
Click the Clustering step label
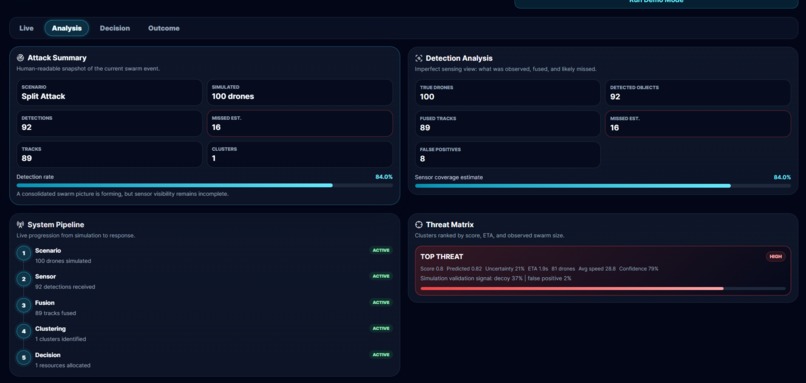pyautogui.click(x=50, y=329)
